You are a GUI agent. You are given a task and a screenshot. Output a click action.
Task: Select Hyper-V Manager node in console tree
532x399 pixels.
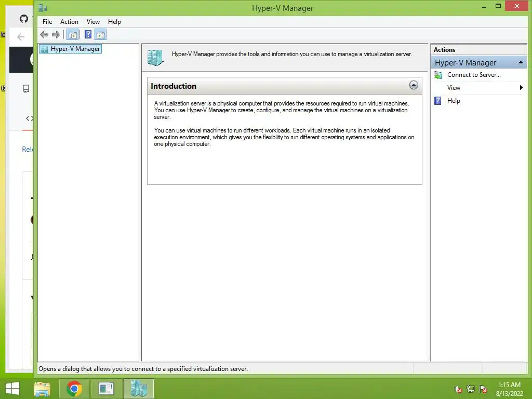[x=71, y=49]
